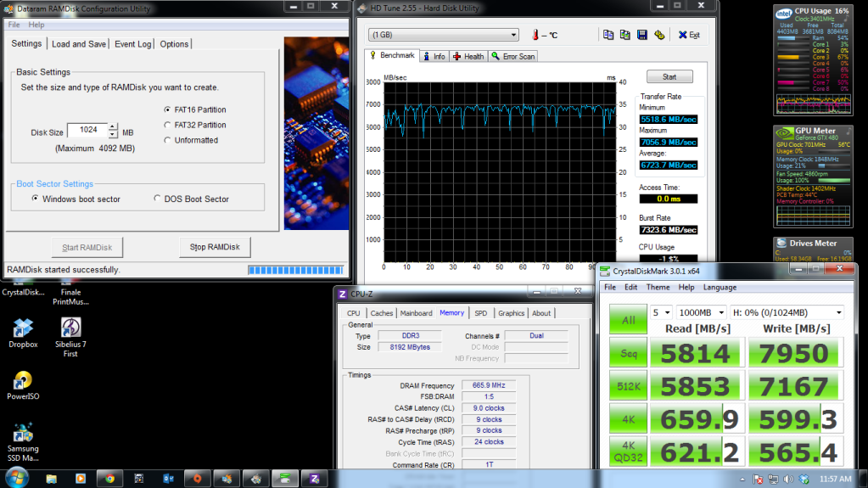
Task: Click the copy to clipboard icon in HD Tune
Action: coord(608,35)
